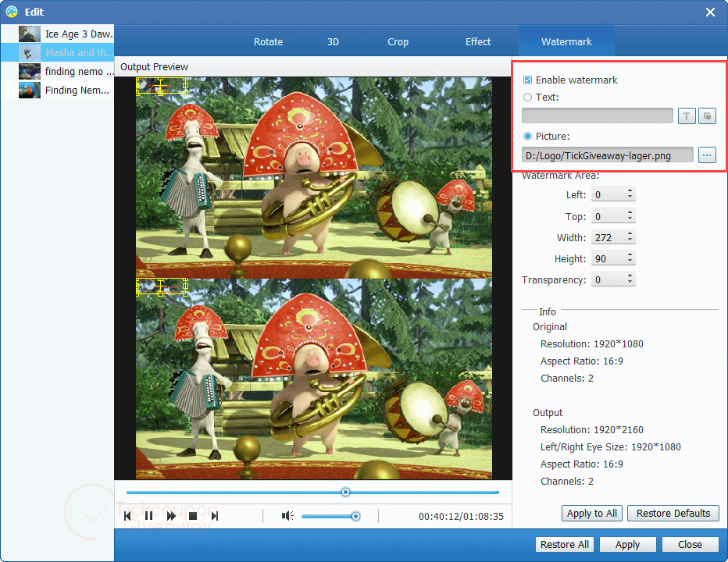Open text color picker button

(707, 116)
